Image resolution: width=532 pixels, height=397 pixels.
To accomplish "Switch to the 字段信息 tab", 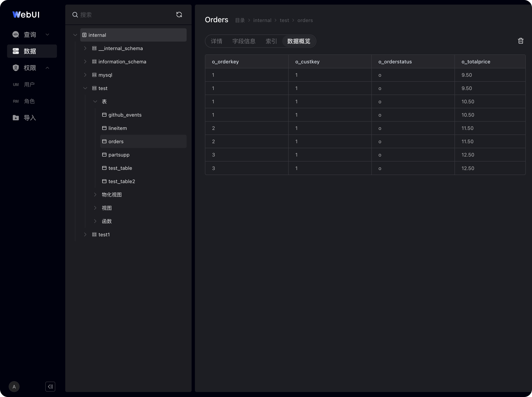I will (244, 41).
